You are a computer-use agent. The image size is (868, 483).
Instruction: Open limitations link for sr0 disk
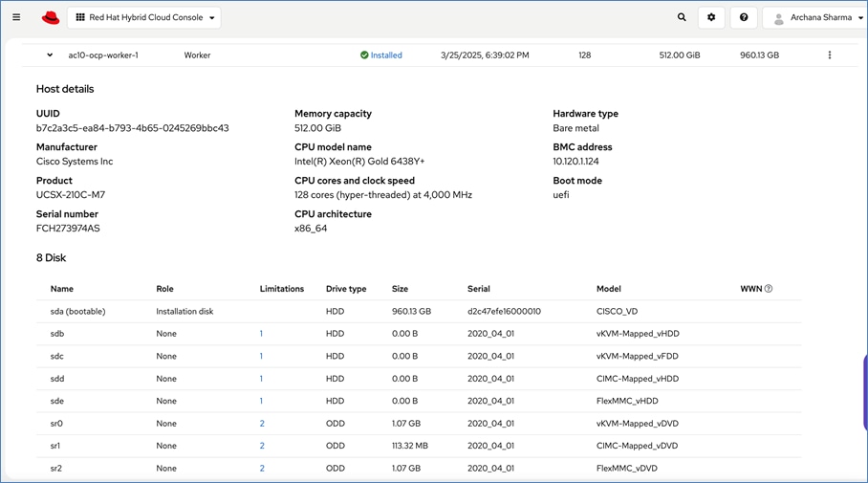click(262, 423)
